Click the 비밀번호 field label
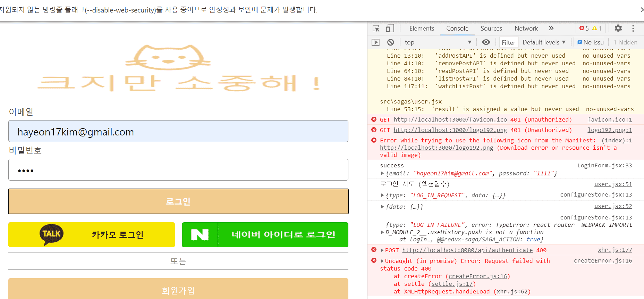Screen dimensions: 644x299 point(25,150)
